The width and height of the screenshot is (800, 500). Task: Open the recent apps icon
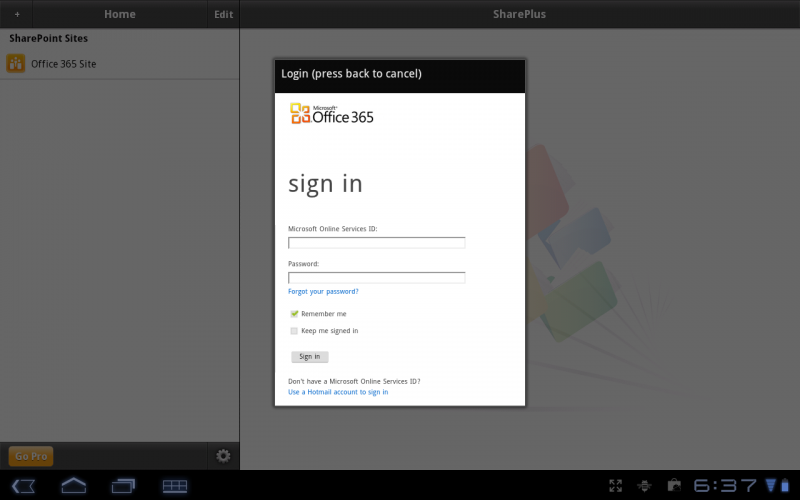coord(123,486)
